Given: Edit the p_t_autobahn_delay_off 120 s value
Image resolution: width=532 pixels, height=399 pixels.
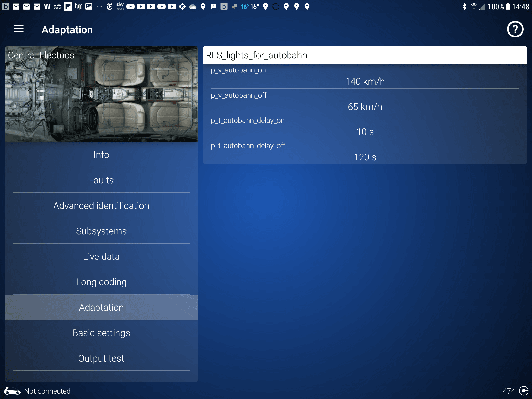Looking at the screenshot, I should pos(365,157).
